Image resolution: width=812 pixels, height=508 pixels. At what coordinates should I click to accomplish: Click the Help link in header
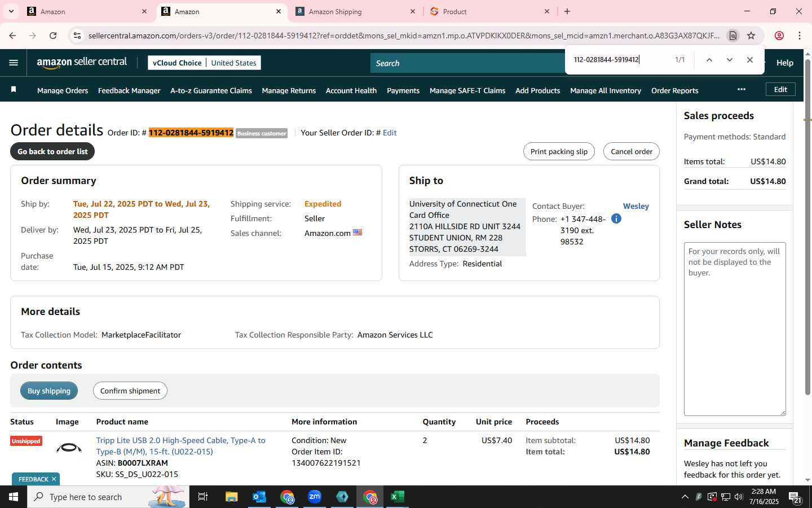coord(784,63)
